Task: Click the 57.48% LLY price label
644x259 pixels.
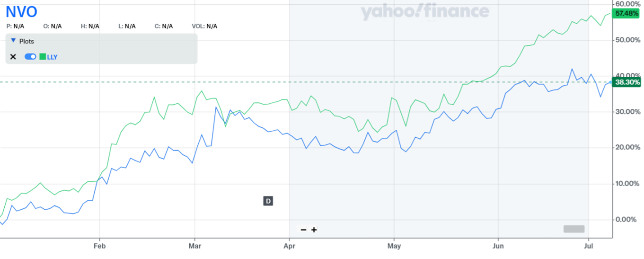Action: tap(626, 13)
